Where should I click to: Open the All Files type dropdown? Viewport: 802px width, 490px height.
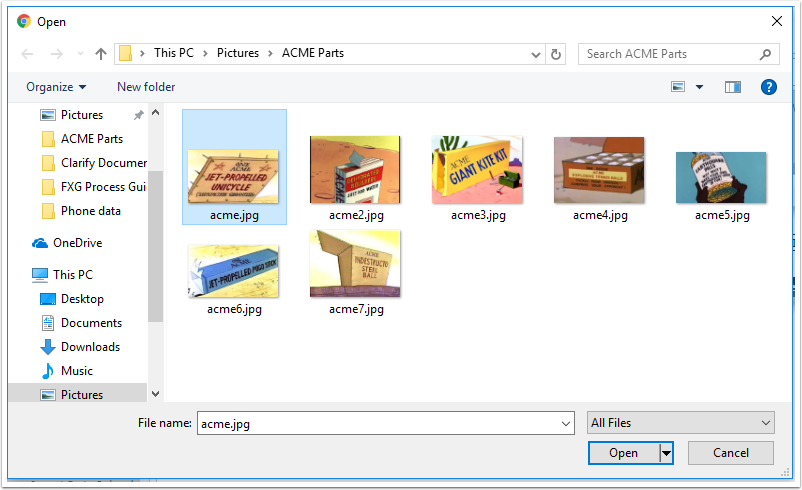[x=680, y=423]
